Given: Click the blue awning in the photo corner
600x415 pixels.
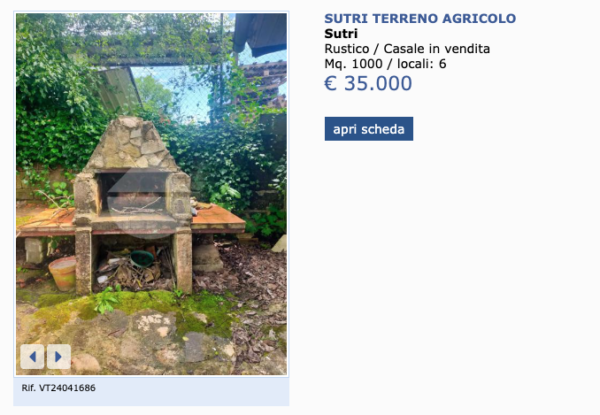Looking at the screenshot, I should [260, 34].
